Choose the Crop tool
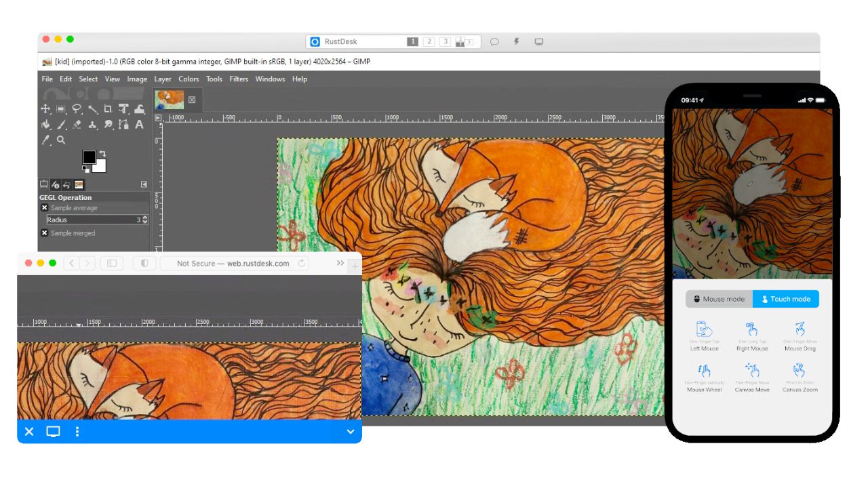Screen dimensions: 868x488 [x=108, y=109]
